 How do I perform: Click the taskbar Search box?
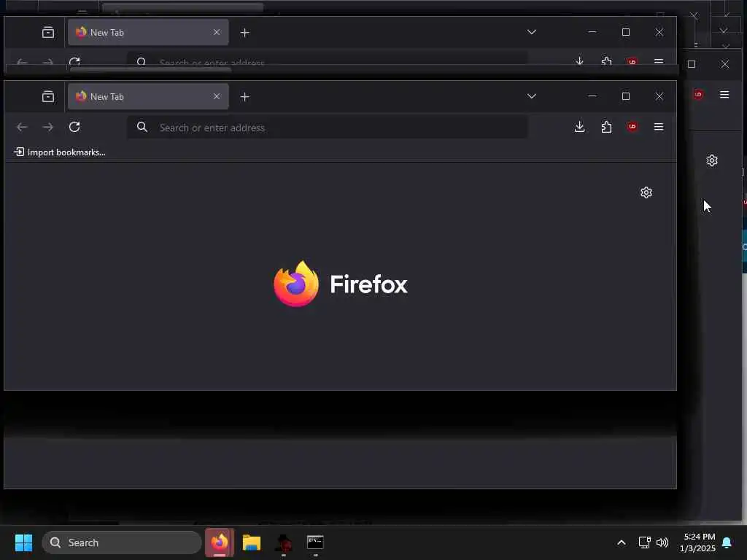(x=122, y=542)
